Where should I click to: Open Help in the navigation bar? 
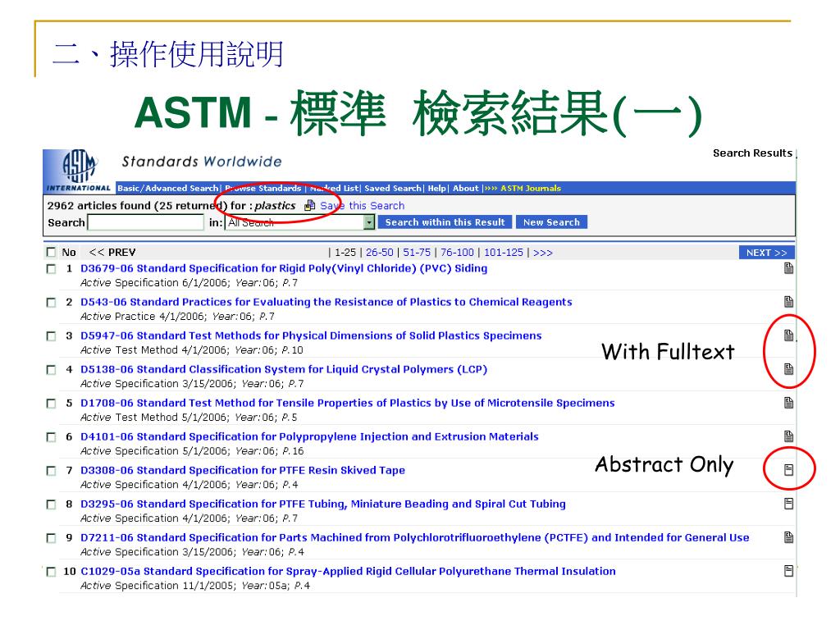(436, 188)
